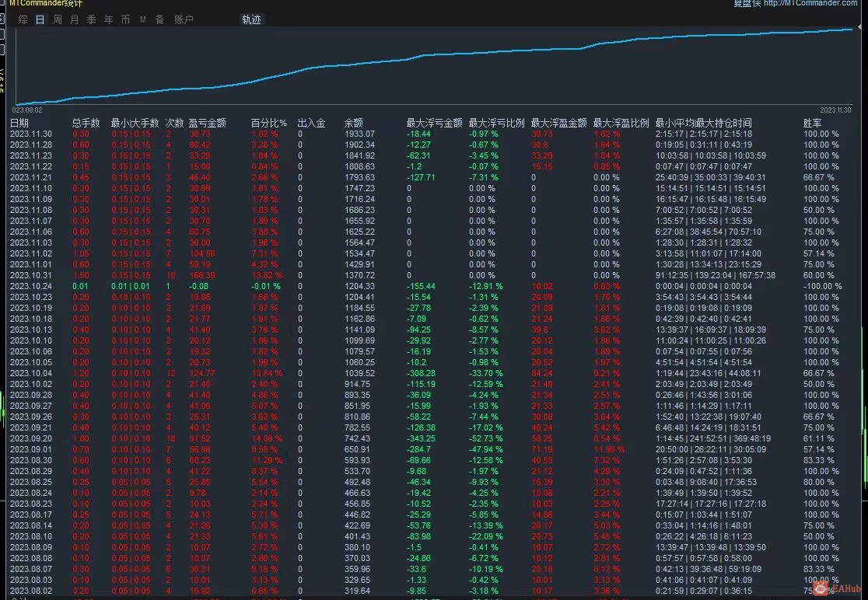Click the 余额 column header
868x600 pixels.
click(x=353, y=123)
